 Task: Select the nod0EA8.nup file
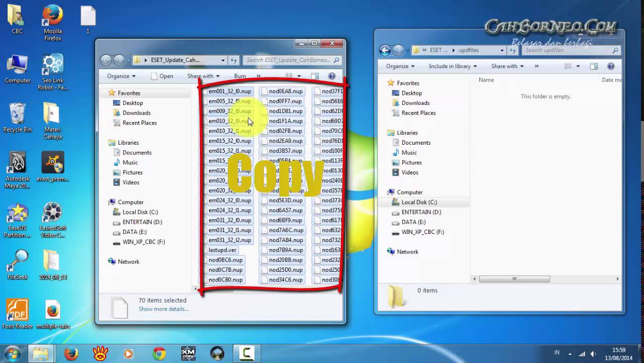pos(282,91)
